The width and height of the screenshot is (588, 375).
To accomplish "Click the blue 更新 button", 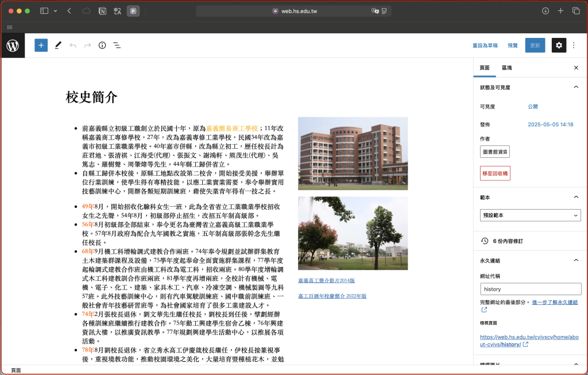I will pos(535,45).
